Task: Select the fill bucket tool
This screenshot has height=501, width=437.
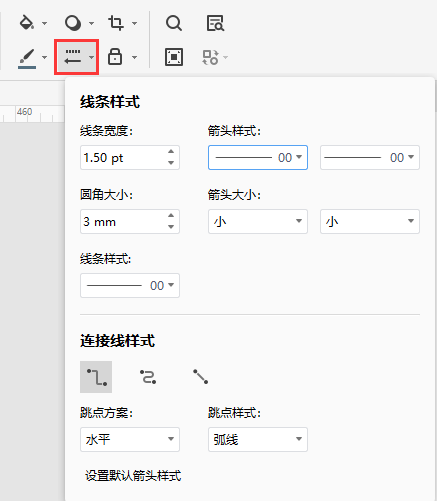Action: tap(27, 23)
